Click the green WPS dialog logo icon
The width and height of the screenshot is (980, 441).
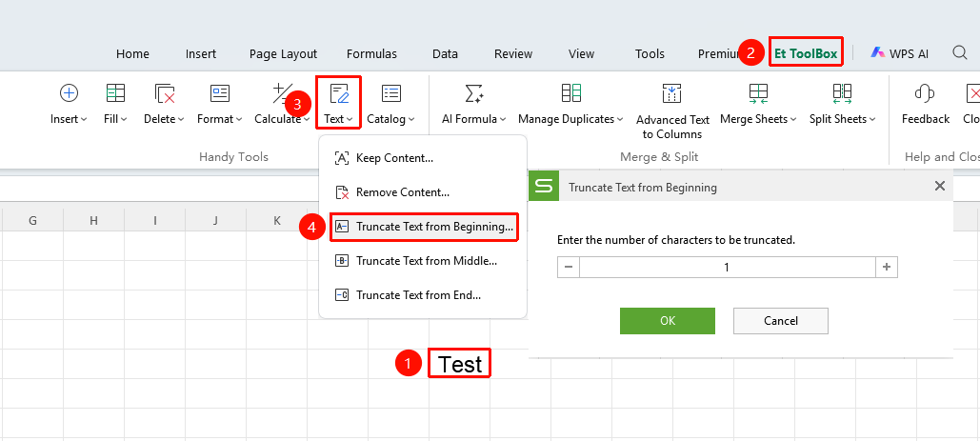pyautogui.click(x=545, y=186)
